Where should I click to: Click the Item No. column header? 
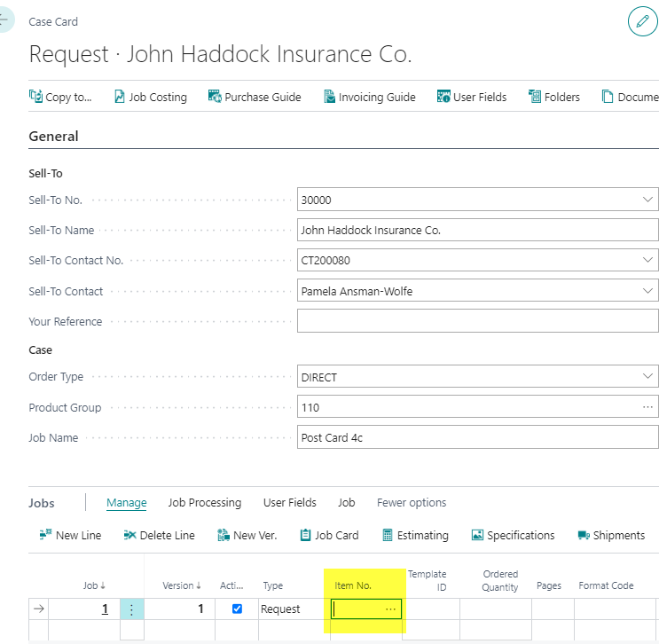(353, 585)
